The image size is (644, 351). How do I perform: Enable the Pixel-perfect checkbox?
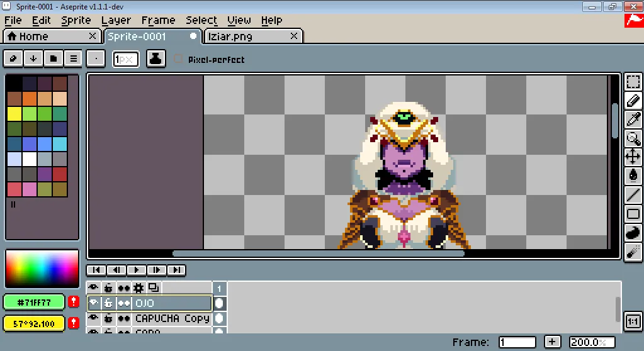[178, 58]
